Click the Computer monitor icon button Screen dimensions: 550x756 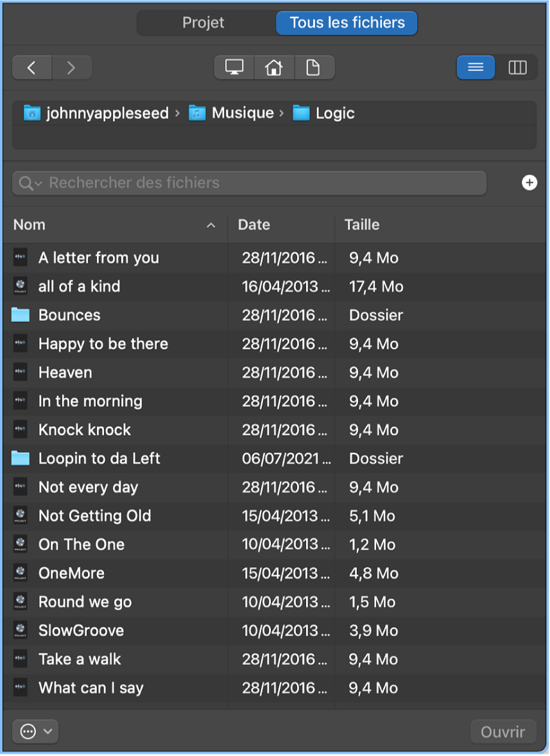click(x=234, y=67)
